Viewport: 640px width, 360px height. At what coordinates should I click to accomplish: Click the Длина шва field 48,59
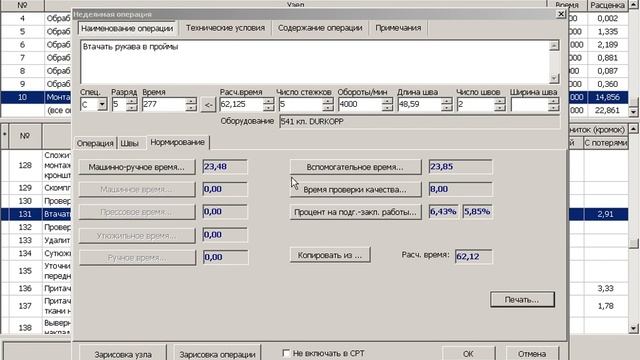coord(420,104)
